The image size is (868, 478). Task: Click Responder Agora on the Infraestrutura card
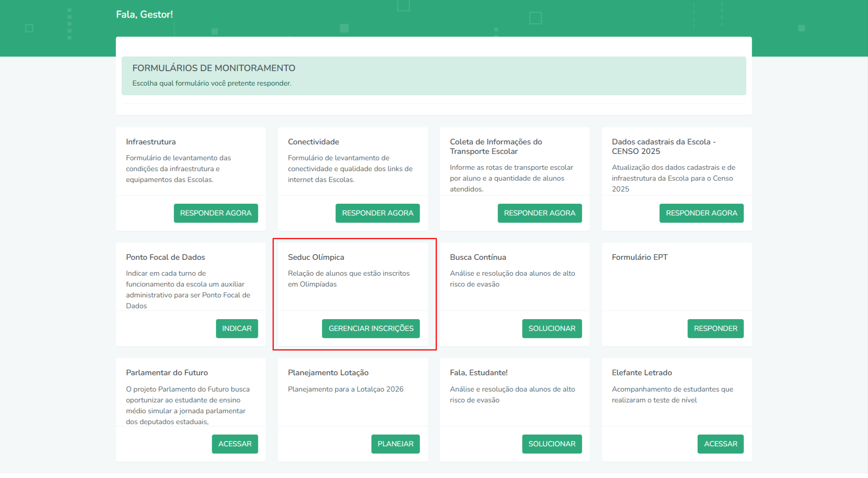216,213
